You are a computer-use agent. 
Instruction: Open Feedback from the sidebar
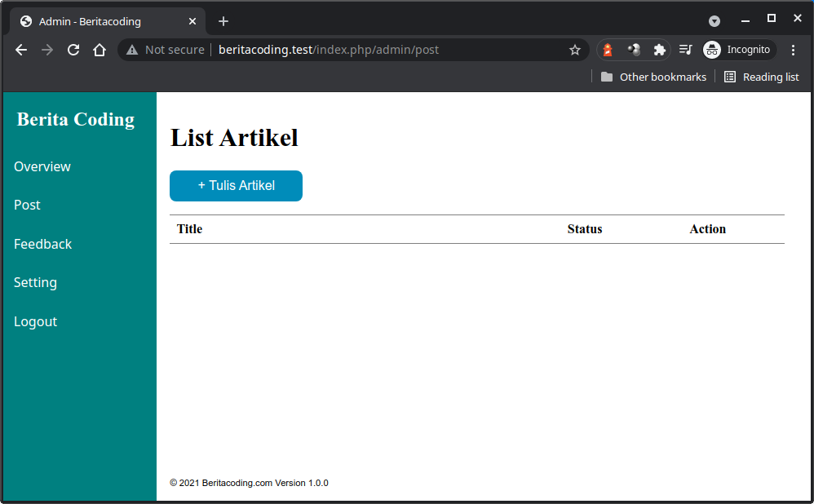(43, 244)
